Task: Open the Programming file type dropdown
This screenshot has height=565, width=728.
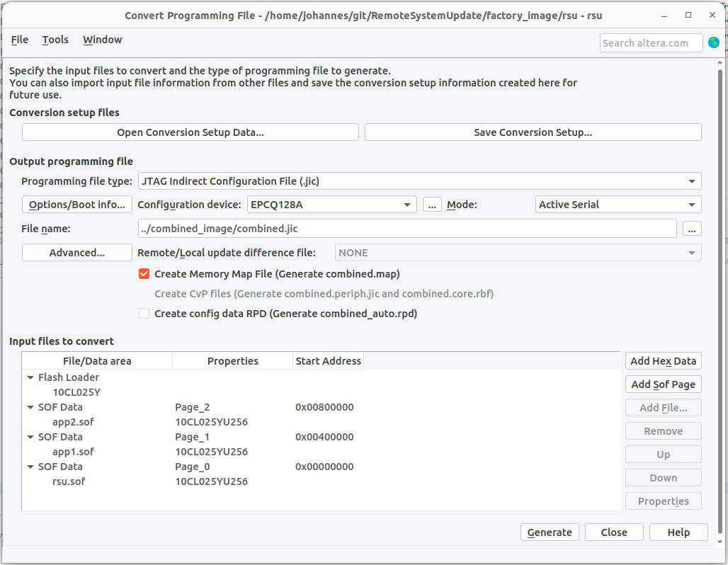Action: pos(693,181)
